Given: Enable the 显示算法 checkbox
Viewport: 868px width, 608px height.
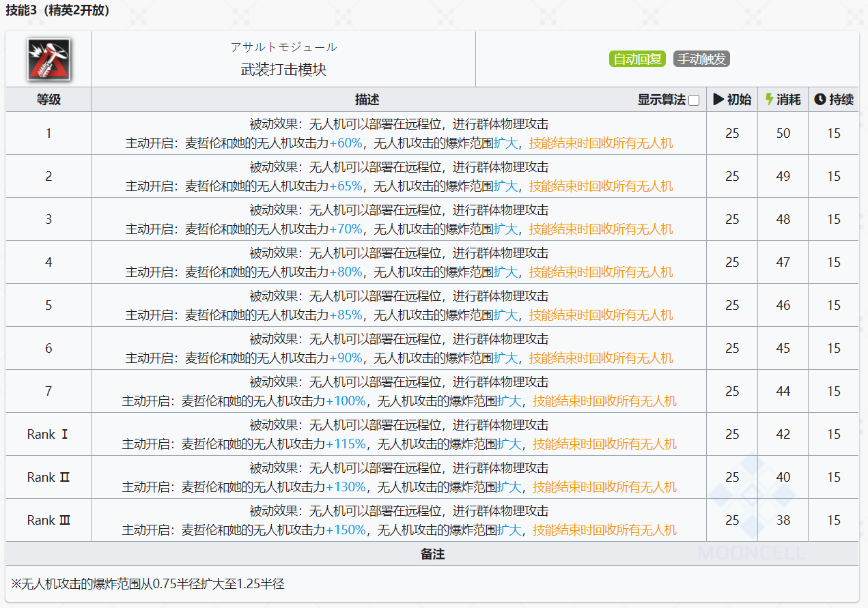Looking at the screenshot, I should click(694, 100).
